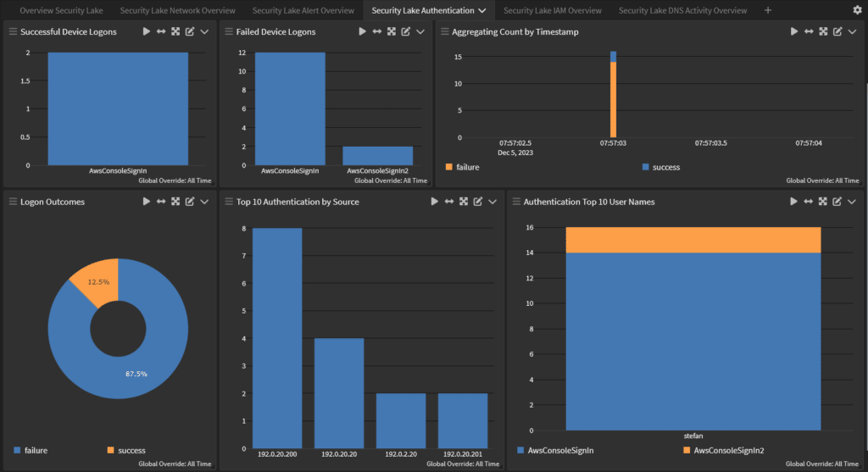868x472 pixels.
Task: Run the Top 10 Authentication by Source query
Action: [435, 202]
